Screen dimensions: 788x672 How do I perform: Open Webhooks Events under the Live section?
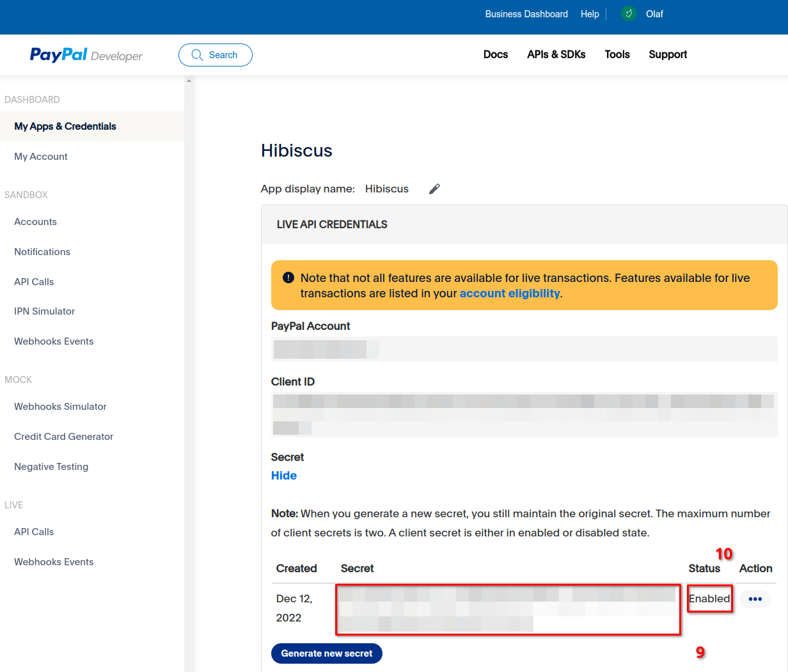[x=54, y=562]
